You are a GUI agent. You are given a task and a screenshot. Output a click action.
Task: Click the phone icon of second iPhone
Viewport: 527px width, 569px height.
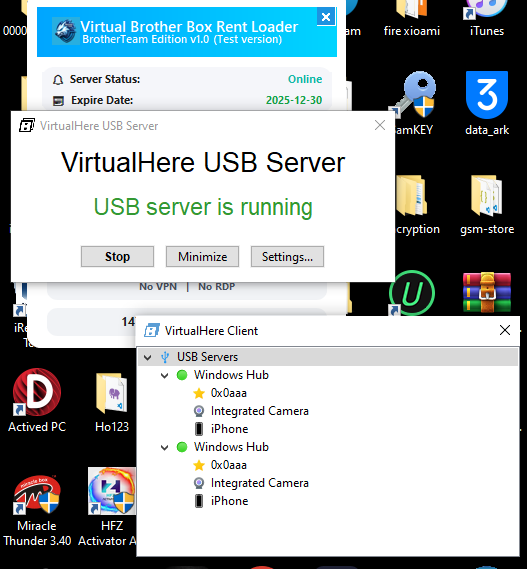tap(199, 501)
